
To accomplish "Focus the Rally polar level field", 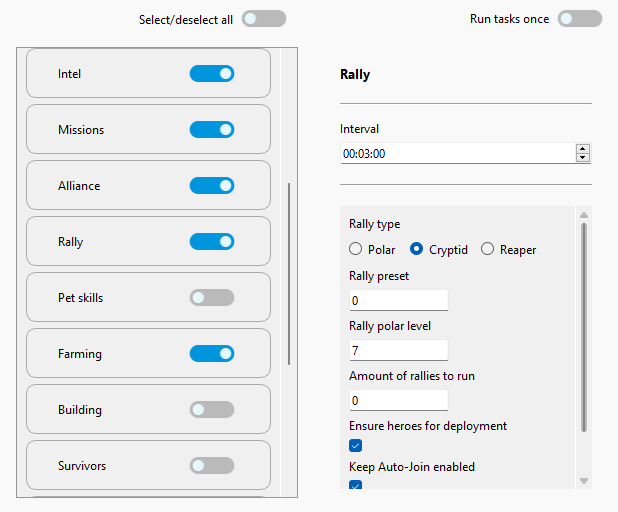I will (398, 351).
